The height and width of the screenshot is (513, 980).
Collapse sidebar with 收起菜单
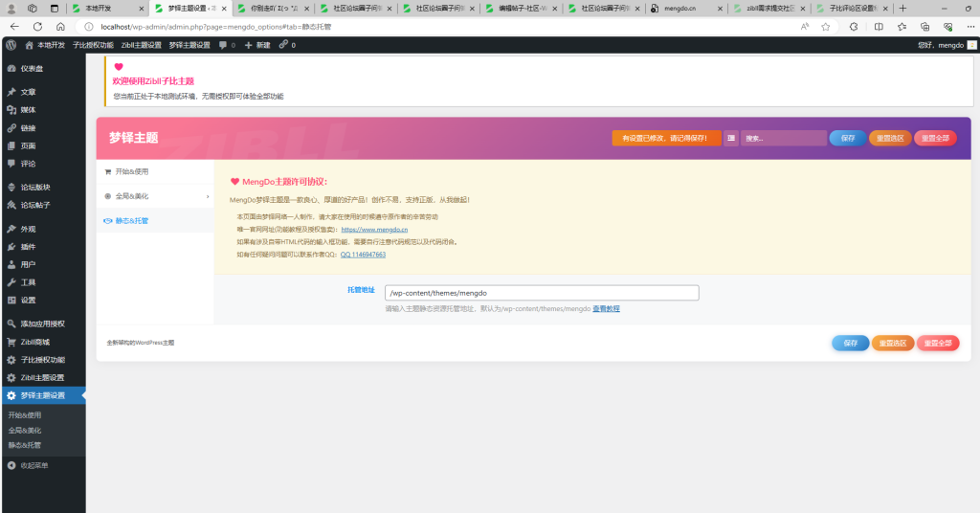pos(33,466)
